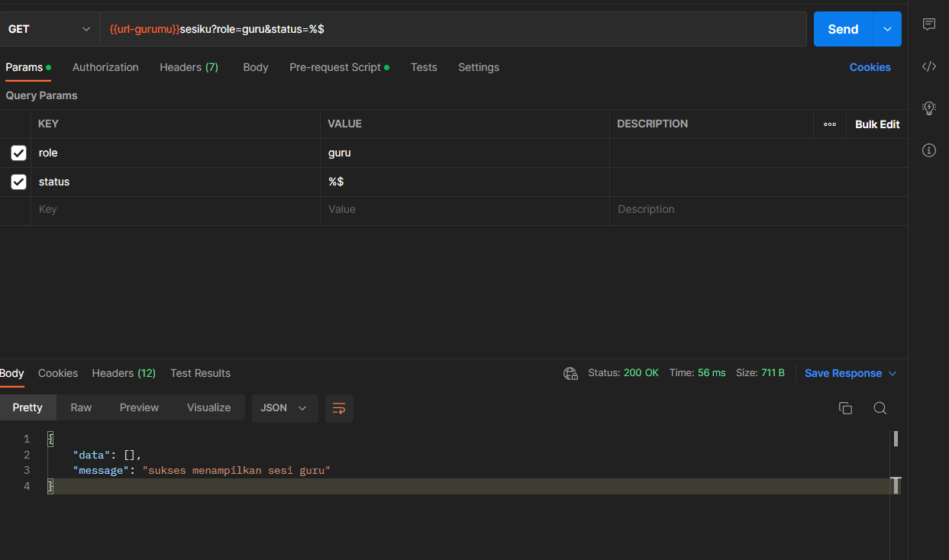
Task: Click the value cell 'guru'
Action: pos(465,153)
